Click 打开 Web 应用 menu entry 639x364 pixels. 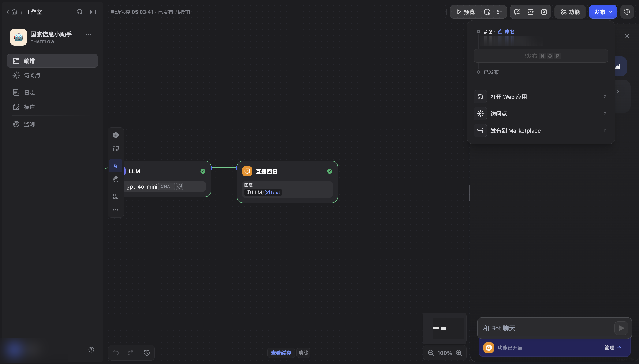(541, 97)
